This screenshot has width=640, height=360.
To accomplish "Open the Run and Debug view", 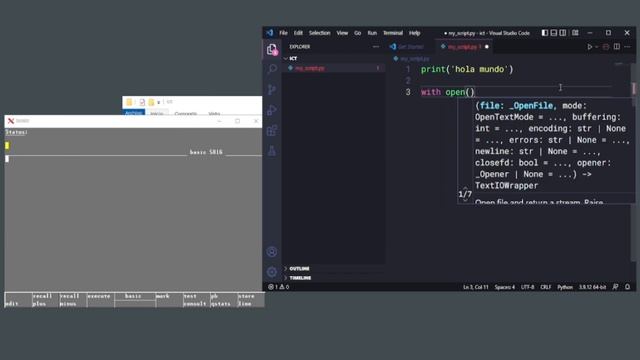I will coord(272,110).
